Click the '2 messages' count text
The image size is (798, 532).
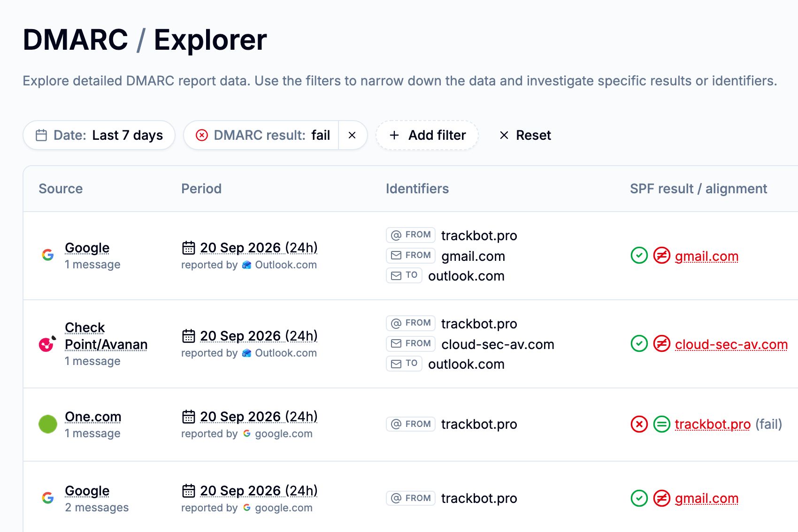tap(97, 508)
